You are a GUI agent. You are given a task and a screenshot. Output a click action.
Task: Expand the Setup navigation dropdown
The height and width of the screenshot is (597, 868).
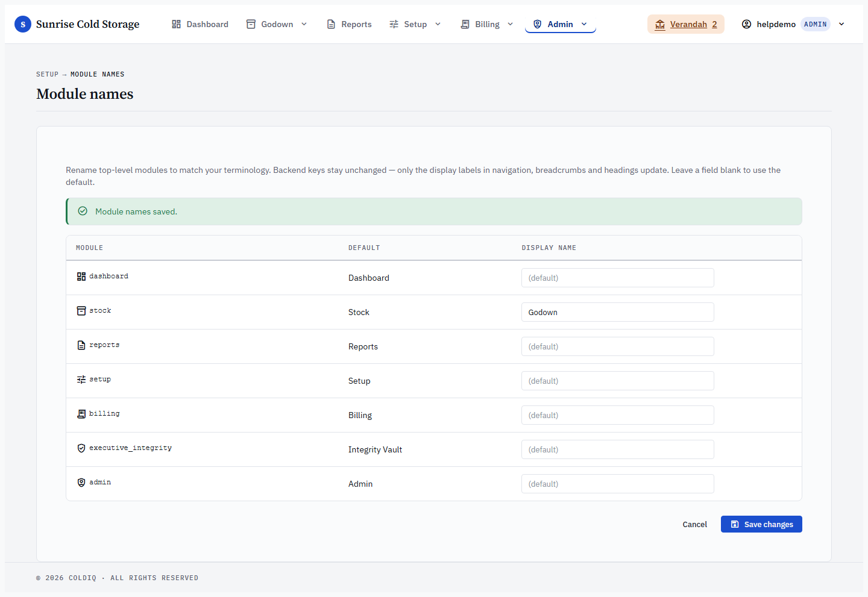click(415, 24)
